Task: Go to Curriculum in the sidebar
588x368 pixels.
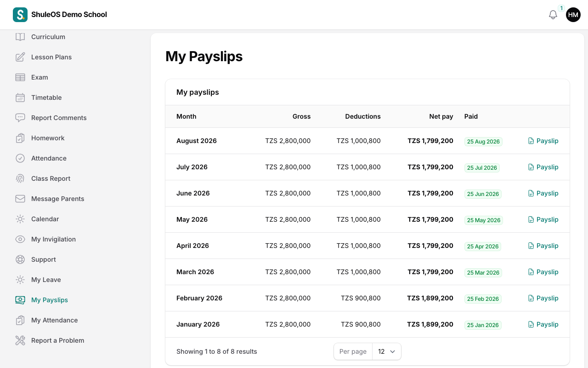Action: point(48,37)
